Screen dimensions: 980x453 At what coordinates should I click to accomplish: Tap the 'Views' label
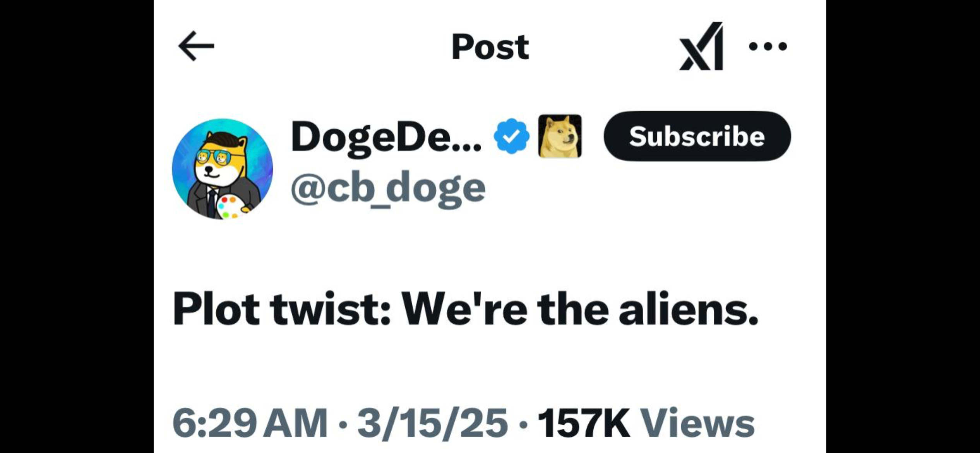point(698,423)
